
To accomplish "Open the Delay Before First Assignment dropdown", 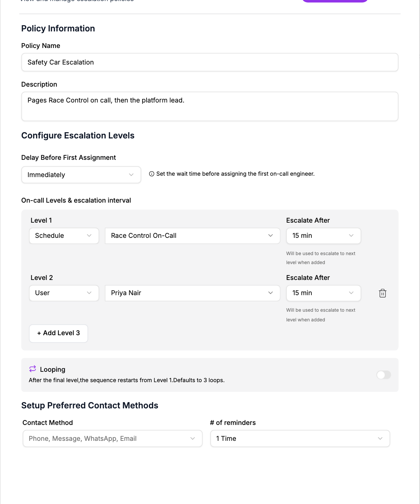I will pyautogui.click(x=81, y=175).
